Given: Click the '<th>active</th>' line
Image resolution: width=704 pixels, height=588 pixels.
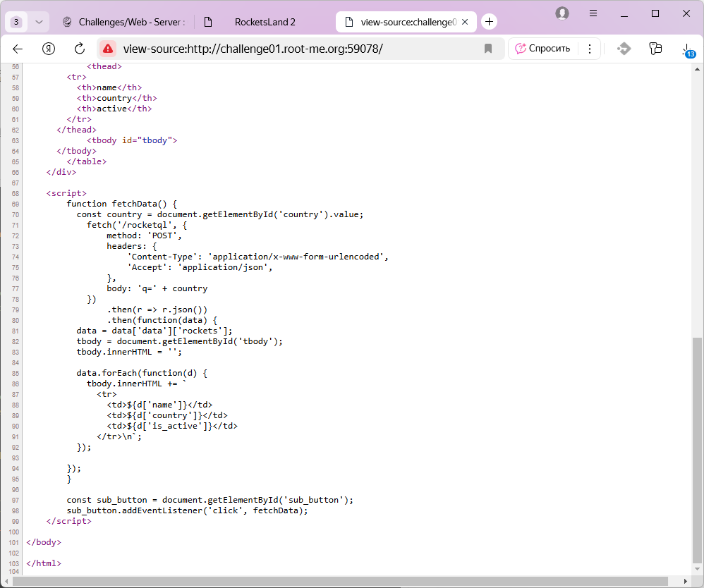Looking at the screenshot, I should [x=114, y=109].
